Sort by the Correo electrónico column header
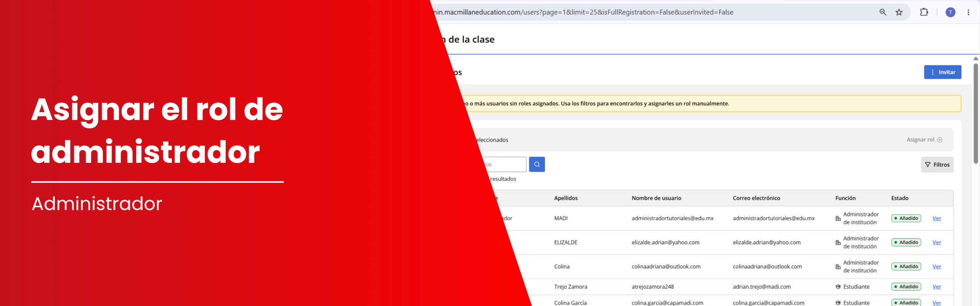The image size is (980, 306). click(x=756, y=198)
